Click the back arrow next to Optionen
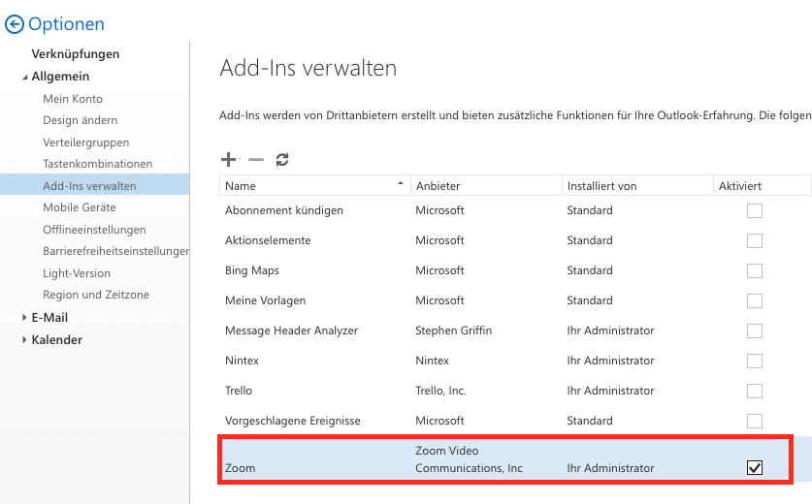 15,25
